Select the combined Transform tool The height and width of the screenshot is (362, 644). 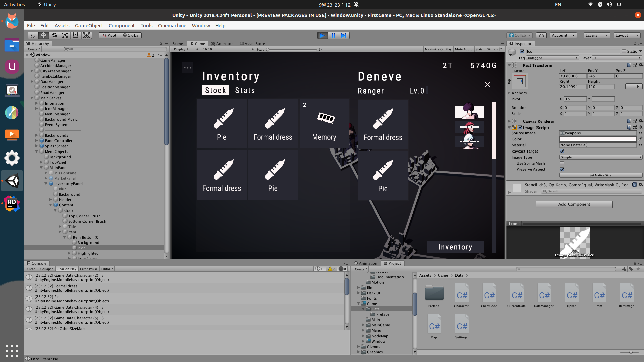[86, 35]
